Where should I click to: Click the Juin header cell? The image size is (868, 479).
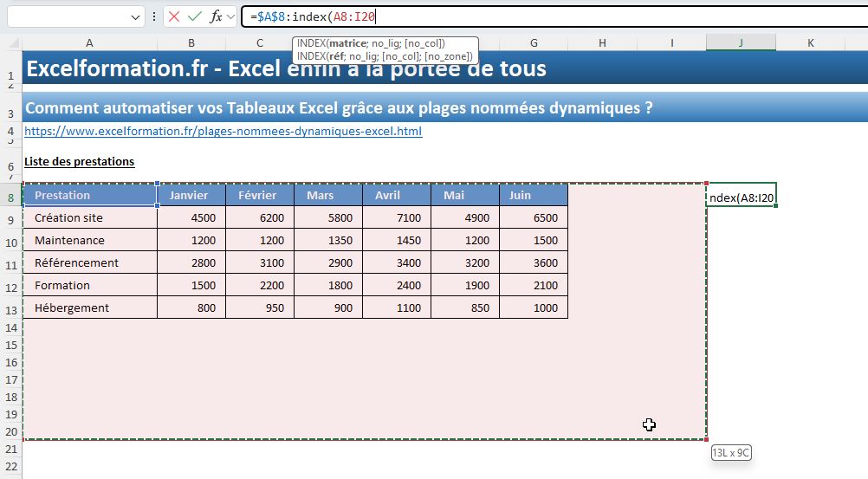534,195
